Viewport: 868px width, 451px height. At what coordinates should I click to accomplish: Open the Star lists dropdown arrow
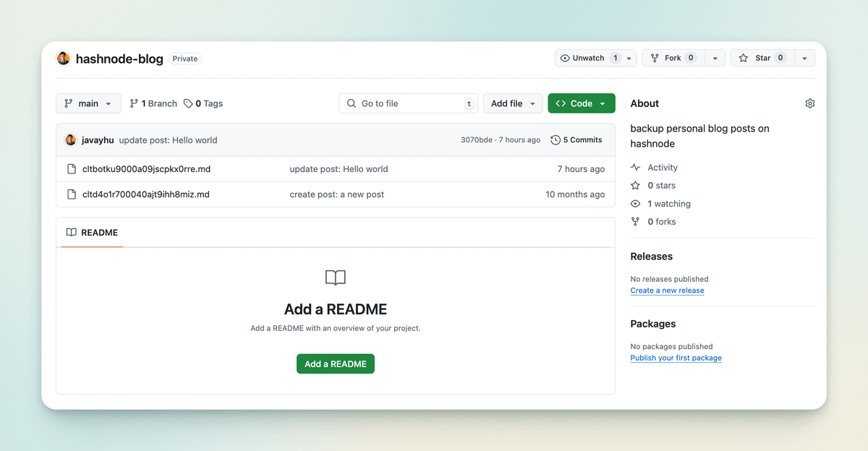pyautogui.click(x=805, y=58)
